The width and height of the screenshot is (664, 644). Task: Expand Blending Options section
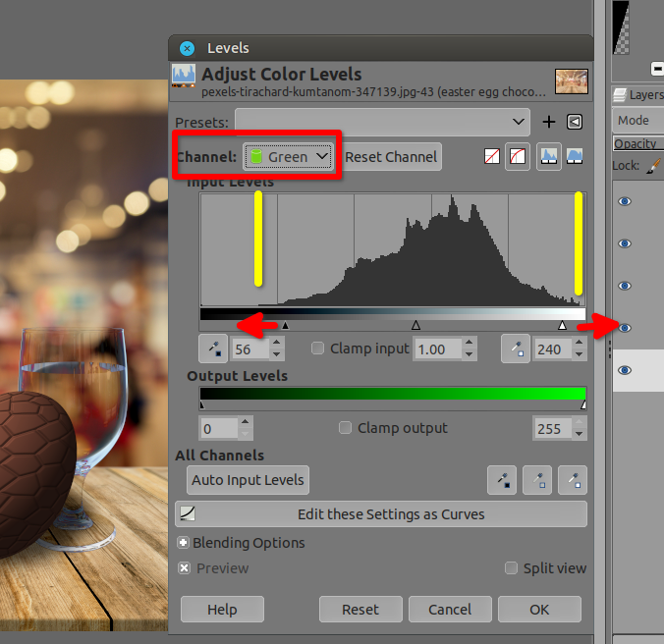[x=184, y=543]
